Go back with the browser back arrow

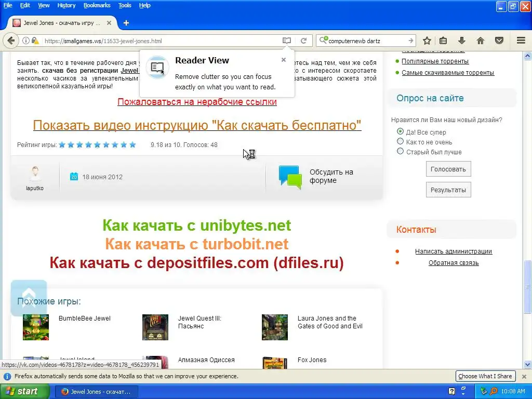tap(11, 41)
